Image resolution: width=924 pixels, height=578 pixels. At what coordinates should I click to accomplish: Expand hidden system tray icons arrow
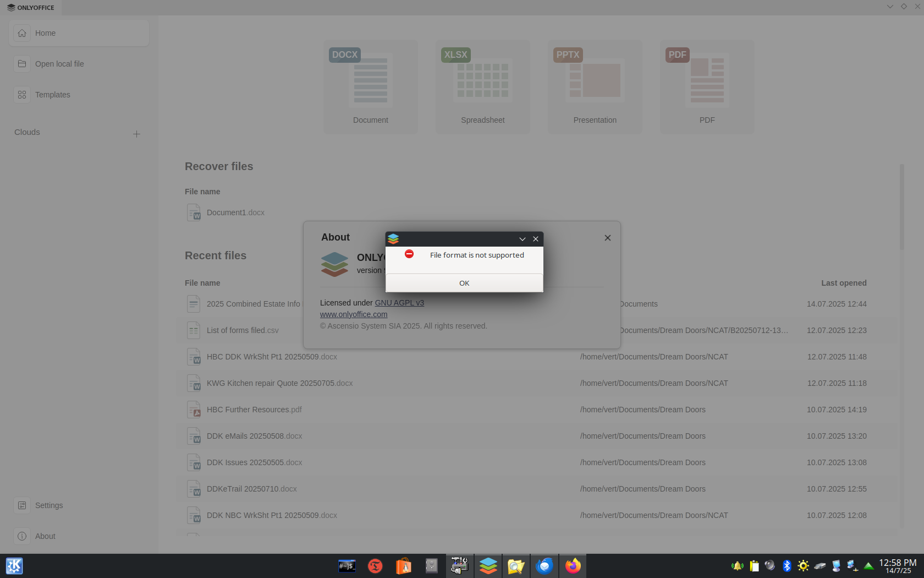(869, 566)
